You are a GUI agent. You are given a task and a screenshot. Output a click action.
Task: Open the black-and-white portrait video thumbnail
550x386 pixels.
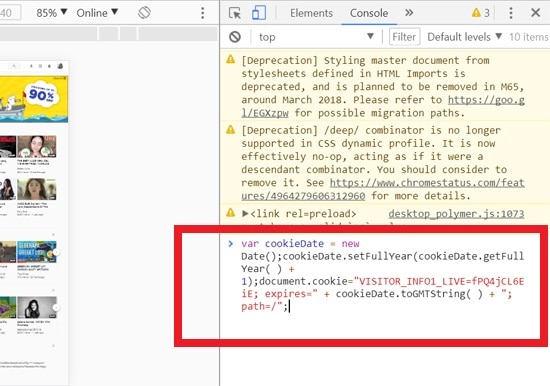(36, 307)
